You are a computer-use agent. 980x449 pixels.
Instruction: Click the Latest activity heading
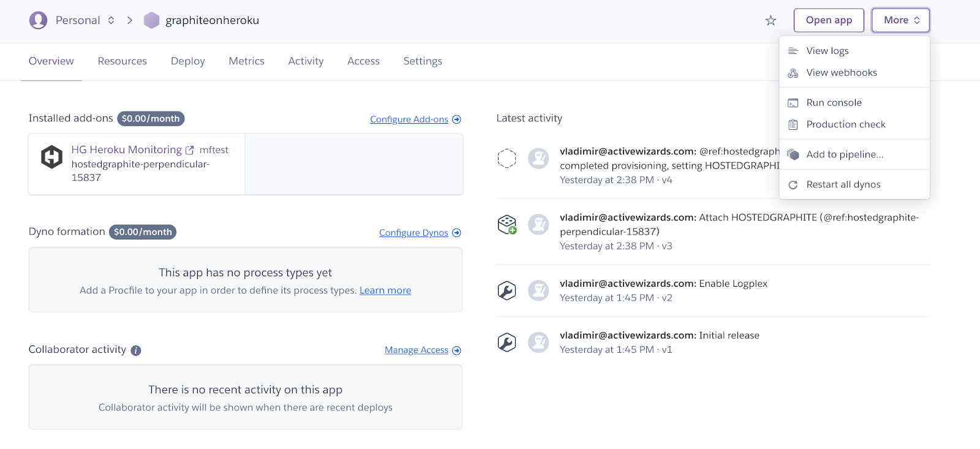[529, 118]
